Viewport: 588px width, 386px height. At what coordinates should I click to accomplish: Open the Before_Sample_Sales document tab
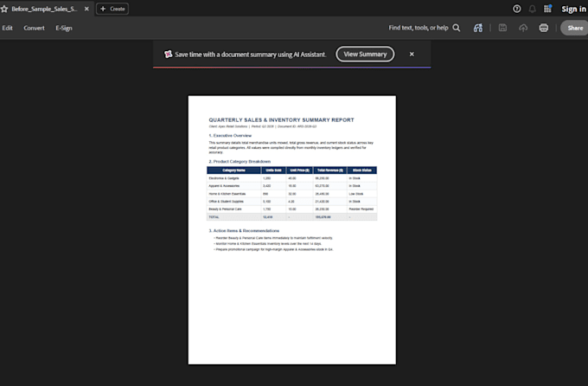[44, 9]
